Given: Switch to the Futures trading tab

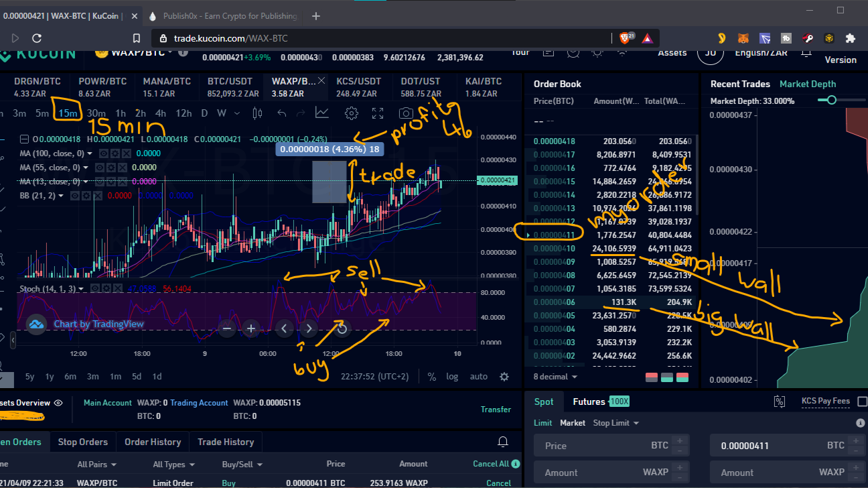Looking at the screenshot, I should (x=589, y=402).
